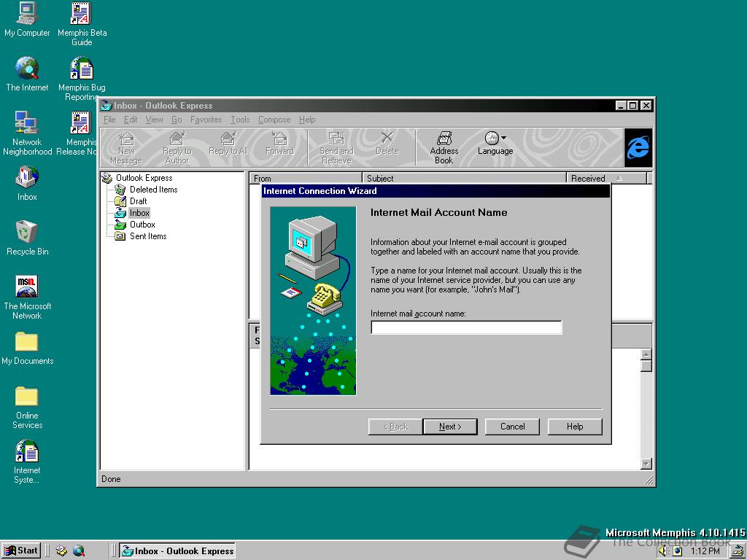This screenshot has height=560, width=747.
Task: Click Reply to Author toolbar button
Action: click(177, 148)
